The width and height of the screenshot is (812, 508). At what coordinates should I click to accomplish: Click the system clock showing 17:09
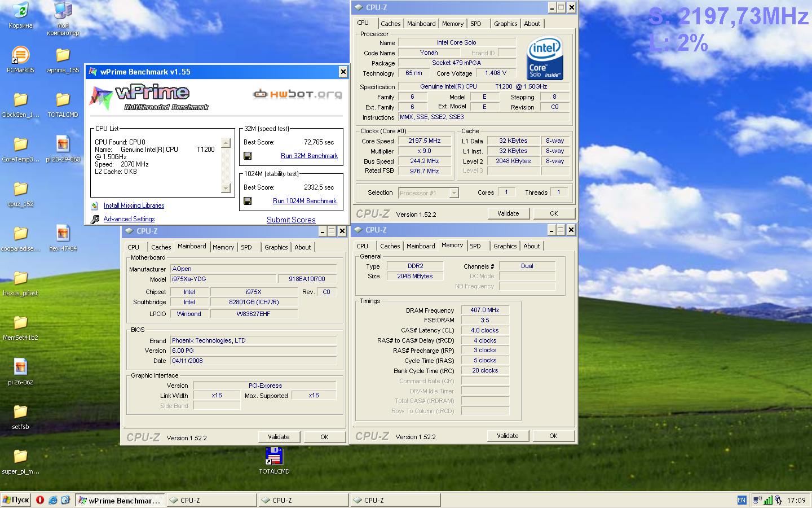click(x=796, y=500)
